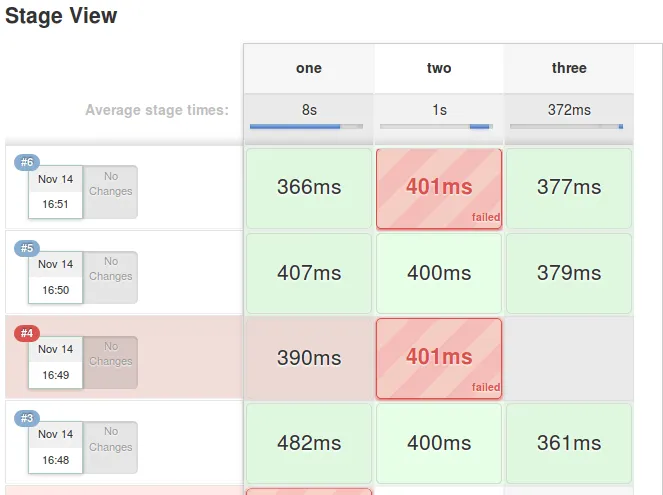Click the 361ms stage three cell
The image size is (663, 495).
(x=569, y=443)
